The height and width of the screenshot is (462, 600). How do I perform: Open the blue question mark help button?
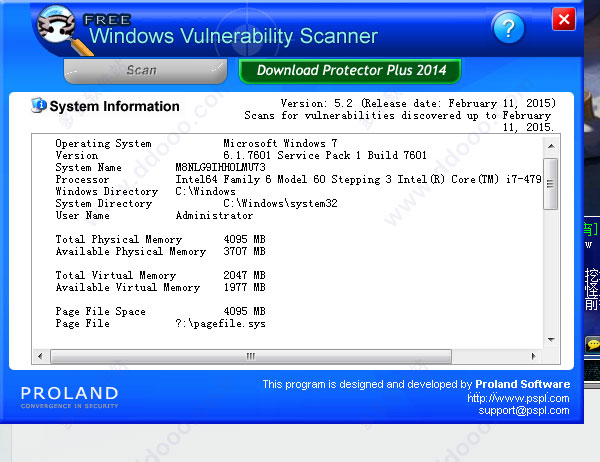tap(509, 28)
